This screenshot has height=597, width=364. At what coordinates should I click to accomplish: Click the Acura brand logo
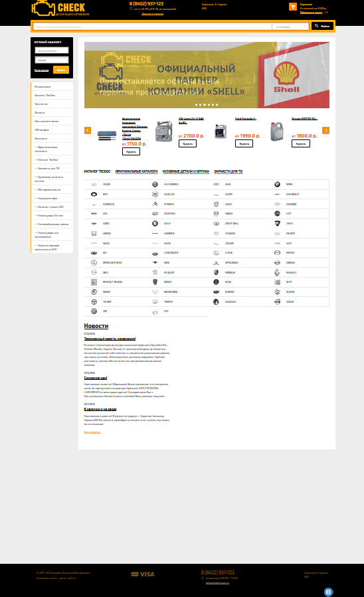(94, 184)
